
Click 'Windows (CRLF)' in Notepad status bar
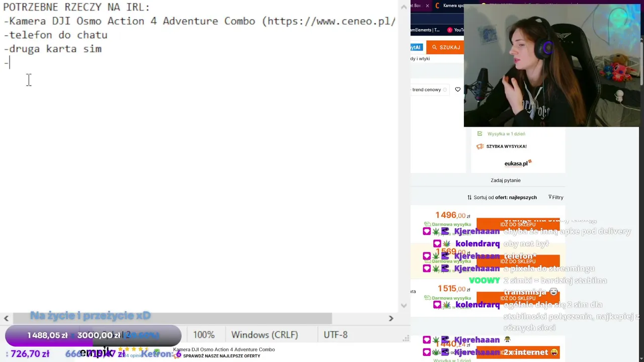click(x=265, y=335)
